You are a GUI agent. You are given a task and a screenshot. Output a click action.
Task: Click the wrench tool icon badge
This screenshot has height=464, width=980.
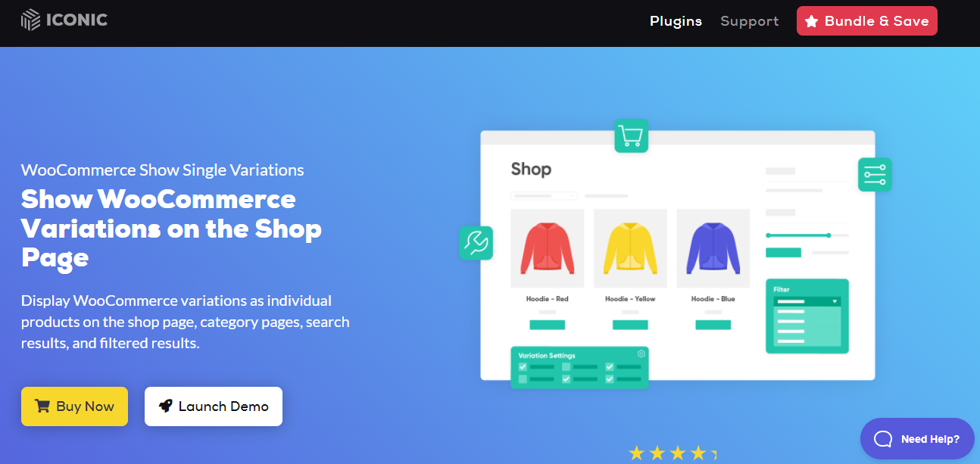476,243
